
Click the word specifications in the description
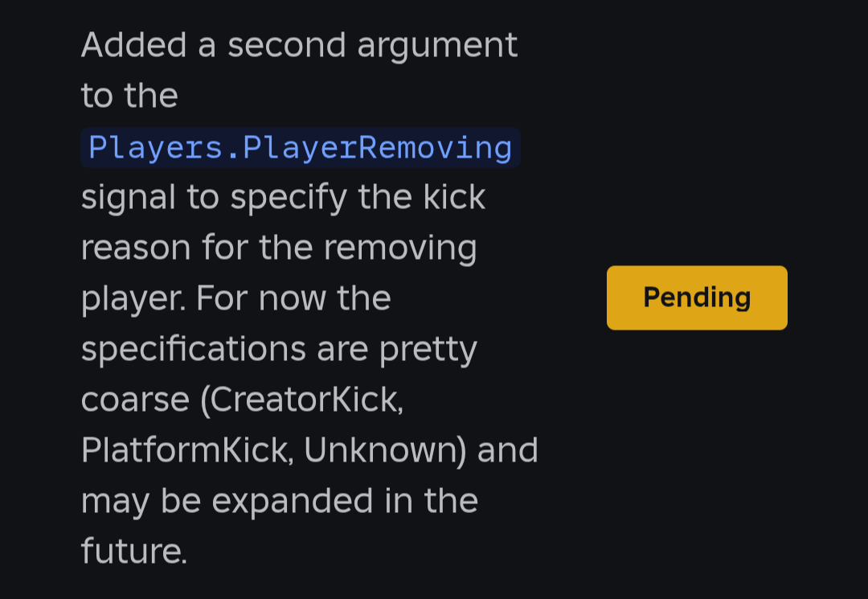[x=193, y=350]
